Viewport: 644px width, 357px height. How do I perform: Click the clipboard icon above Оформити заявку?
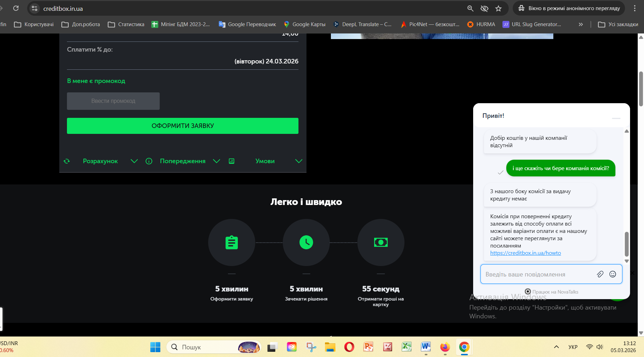pyautogui.click(x=232, y=242)
